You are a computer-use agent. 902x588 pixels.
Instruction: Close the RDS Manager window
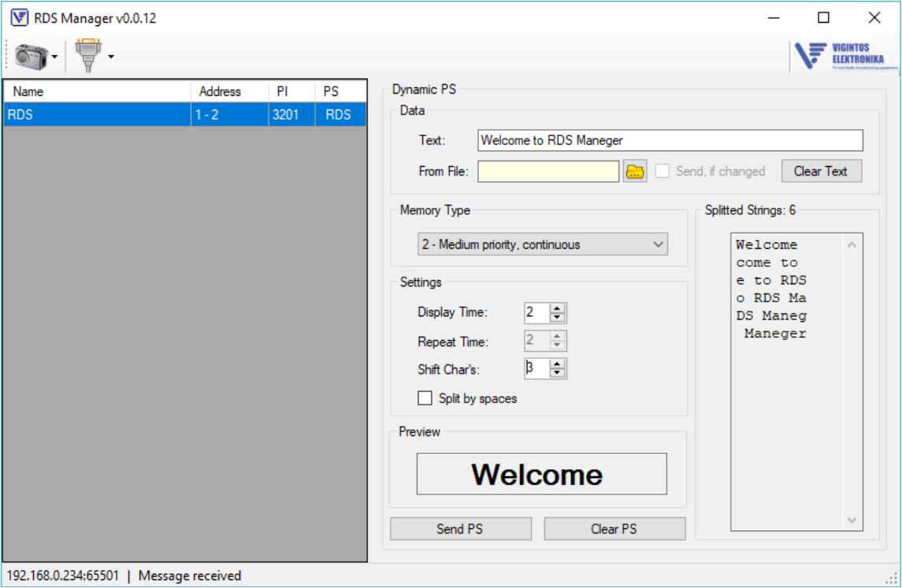[874, 18]
